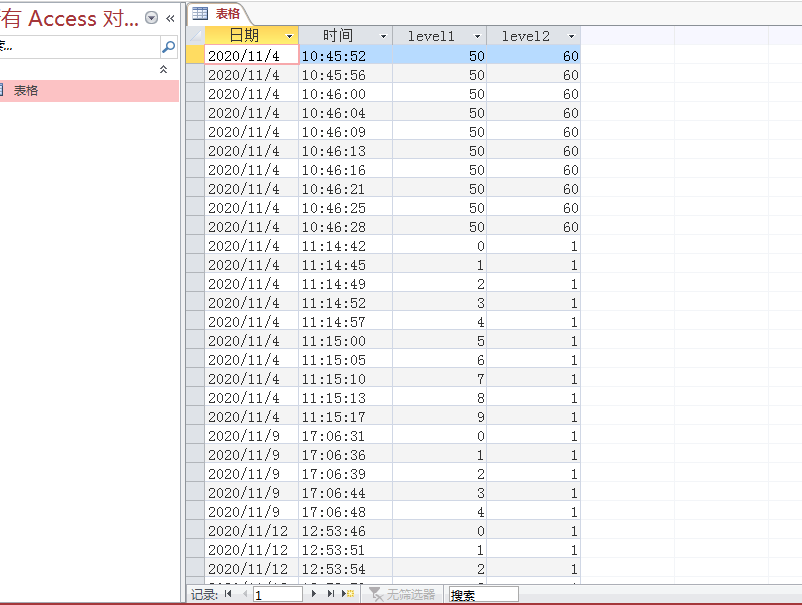Go to last record navigation button
This screenshot has height=605, width=802.
click(x=331, y=594)
